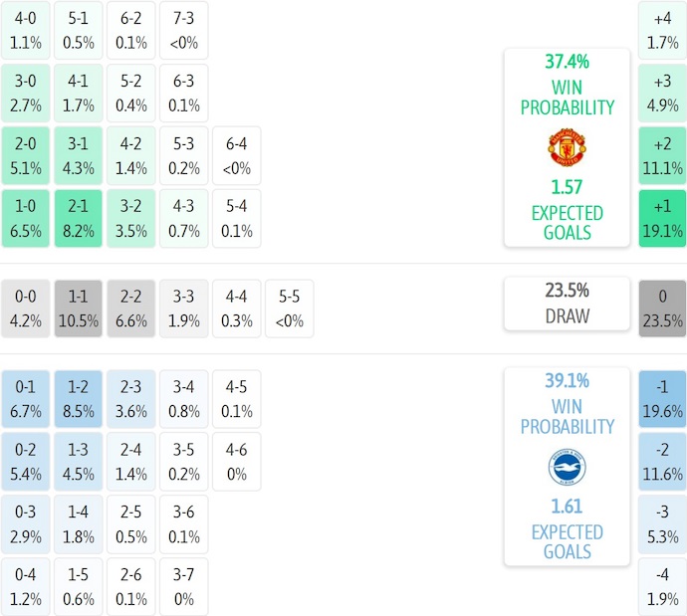Screen dimensions: 687x616
Task: Click the +4 goal margin box
Action: point(662,30)
